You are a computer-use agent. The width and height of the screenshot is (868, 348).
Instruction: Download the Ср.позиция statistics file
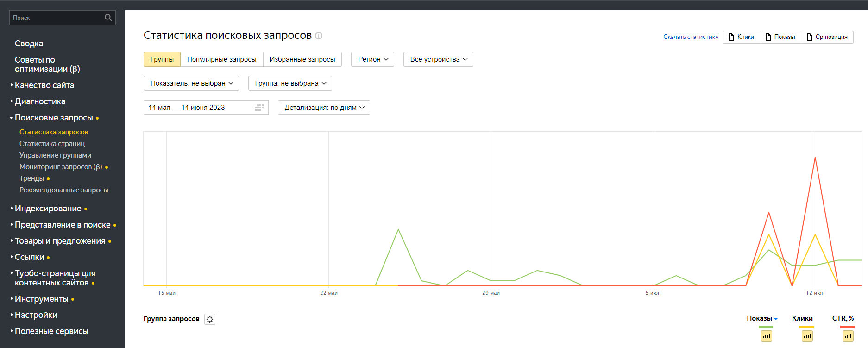click(x=827, y=37)
